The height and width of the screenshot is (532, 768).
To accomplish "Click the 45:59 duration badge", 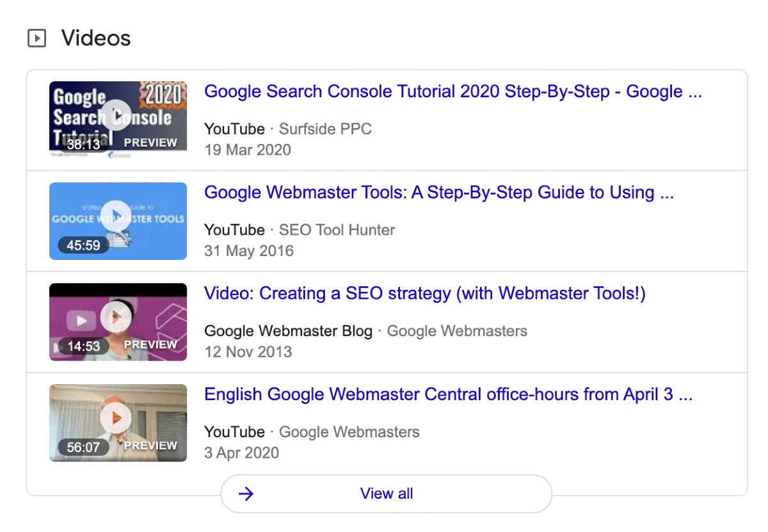I will 84,245.
